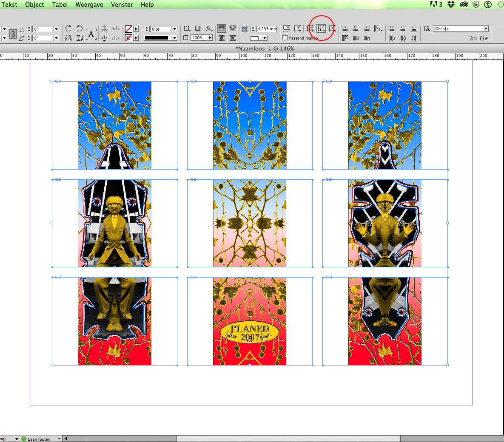Fill frame proportionally
Image resolution: width=504 pixels, height=442 pixels.
[286, 28]
